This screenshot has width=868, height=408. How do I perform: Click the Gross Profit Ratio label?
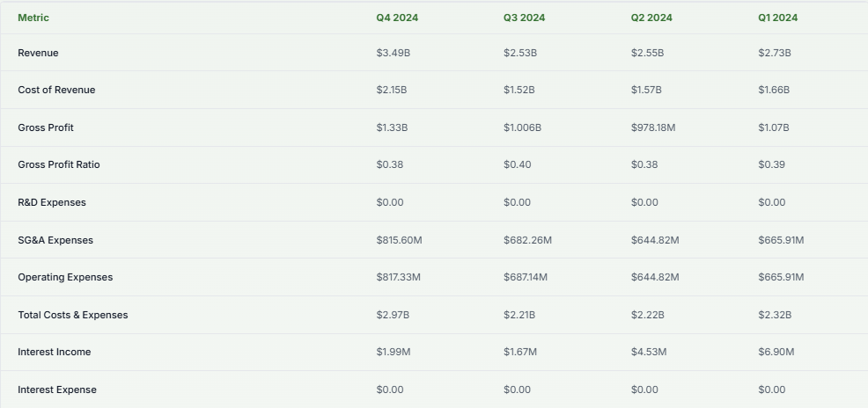point(59,164)
